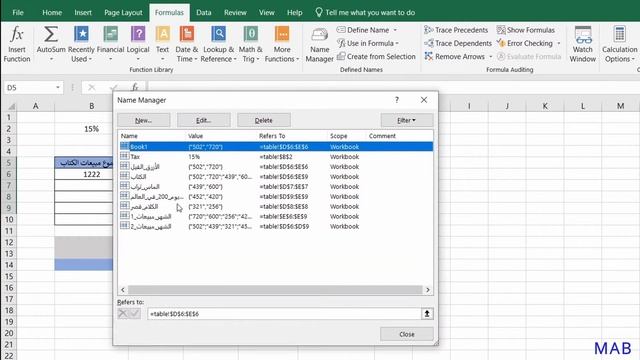The width and height of the screenshot is (640, 360).
Task: Select row 14 header
Action: pyautogui.click(x=9, y=265)
